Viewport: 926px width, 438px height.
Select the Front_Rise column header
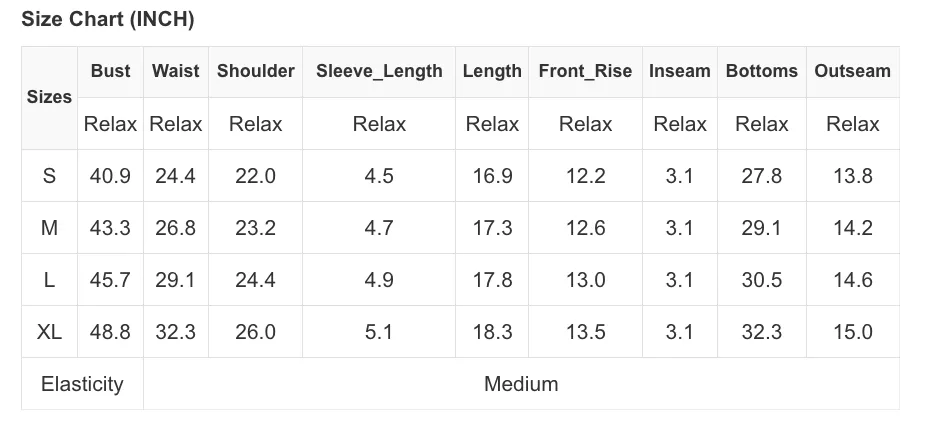click(585, 71)
